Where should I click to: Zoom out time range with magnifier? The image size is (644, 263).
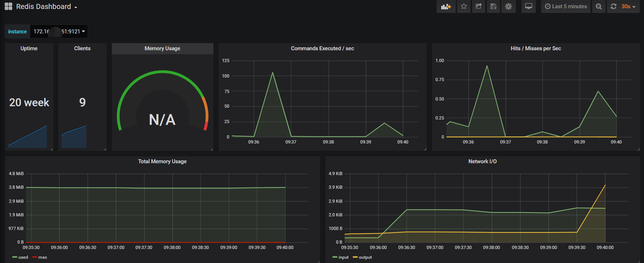point(599,6)
